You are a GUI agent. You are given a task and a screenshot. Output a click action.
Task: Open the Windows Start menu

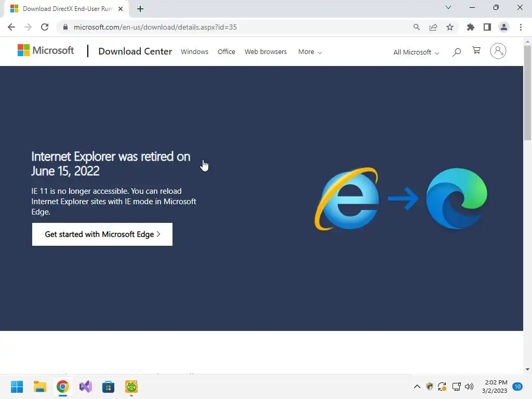click(x=17, y=387)
